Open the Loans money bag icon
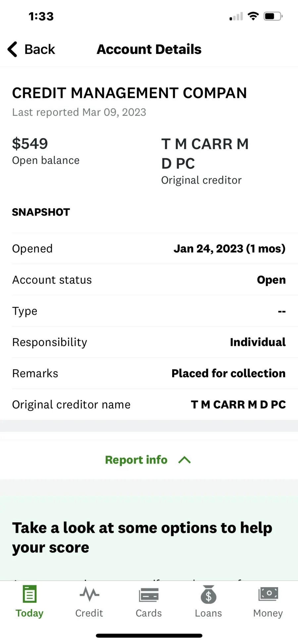298x644 pixels. pos(209,594)
